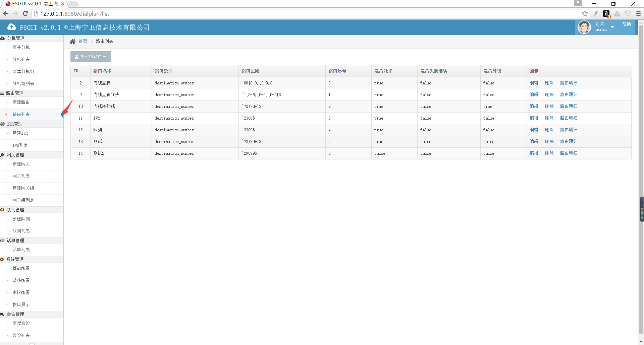The image size is (644, 345).
Task: Go back using browser back arrow
Action: pyautogui.click(x=6, y=14)
